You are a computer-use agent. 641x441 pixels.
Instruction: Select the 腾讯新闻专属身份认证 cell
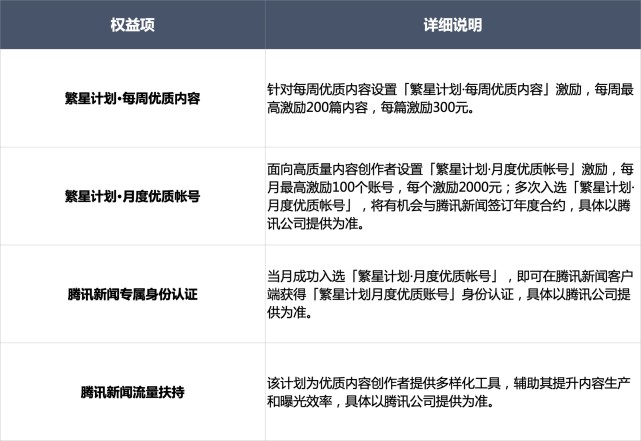point(132,294)
